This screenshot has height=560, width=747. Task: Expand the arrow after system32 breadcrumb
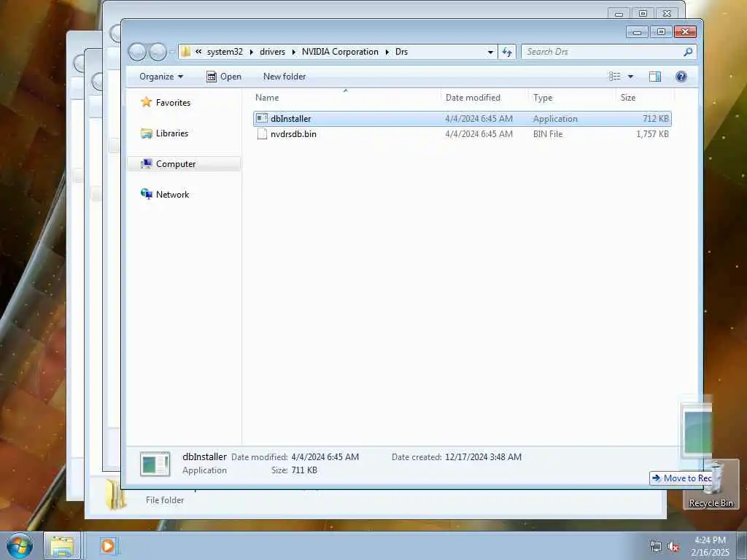point(251,52)
